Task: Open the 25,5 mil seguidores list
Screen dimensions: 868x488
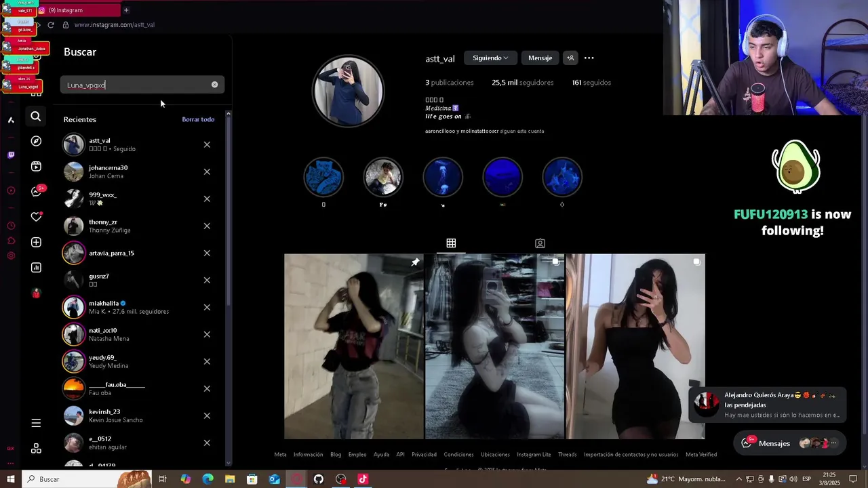Action: point(523,83)
